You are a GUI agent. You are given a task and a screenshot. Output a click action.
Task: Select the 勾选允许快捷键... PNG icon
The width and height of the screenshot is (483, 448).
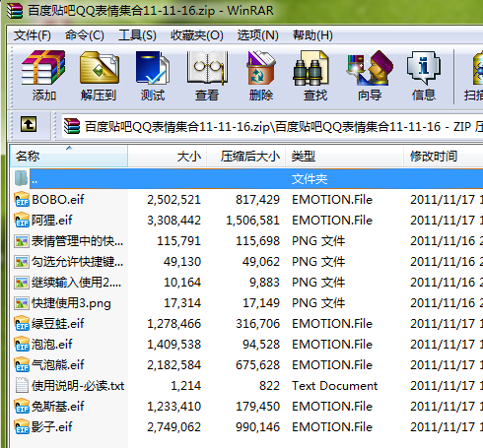22,262
